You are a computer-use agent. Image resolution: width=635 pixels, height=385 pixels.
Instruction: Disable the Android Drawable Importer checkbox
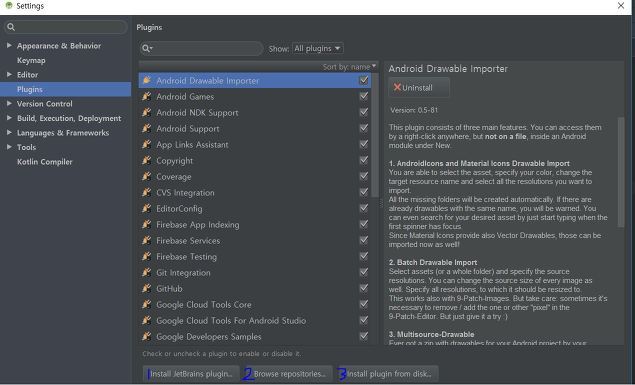(364, 80)
